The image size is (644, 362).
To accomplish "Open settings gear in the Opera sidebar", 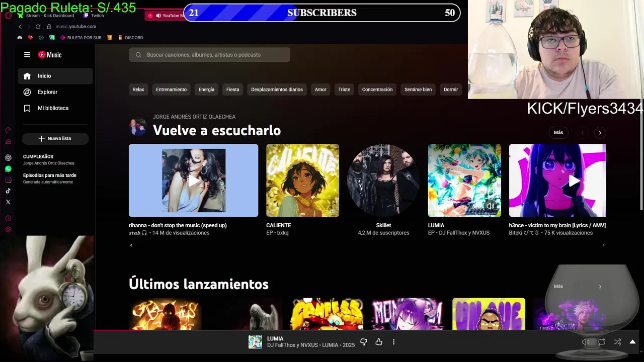I will 8,230.
